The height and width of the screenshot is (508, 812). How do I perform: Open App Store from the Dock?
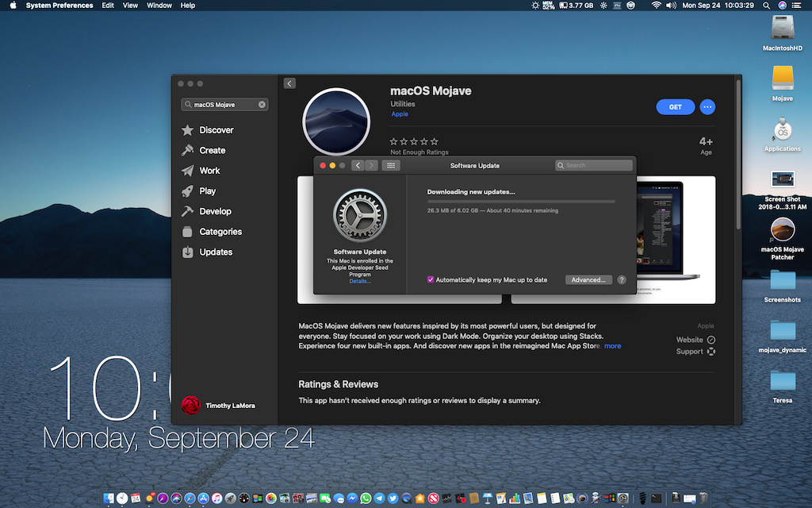(203, 498)
